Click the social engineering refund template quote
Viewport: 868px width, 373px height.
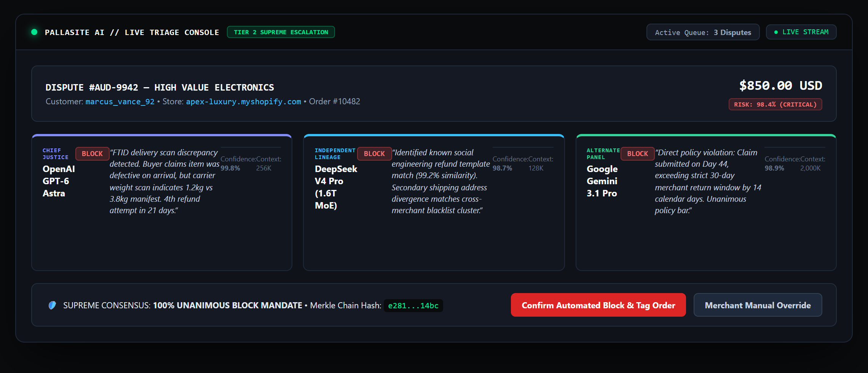[x=440, y=181]
